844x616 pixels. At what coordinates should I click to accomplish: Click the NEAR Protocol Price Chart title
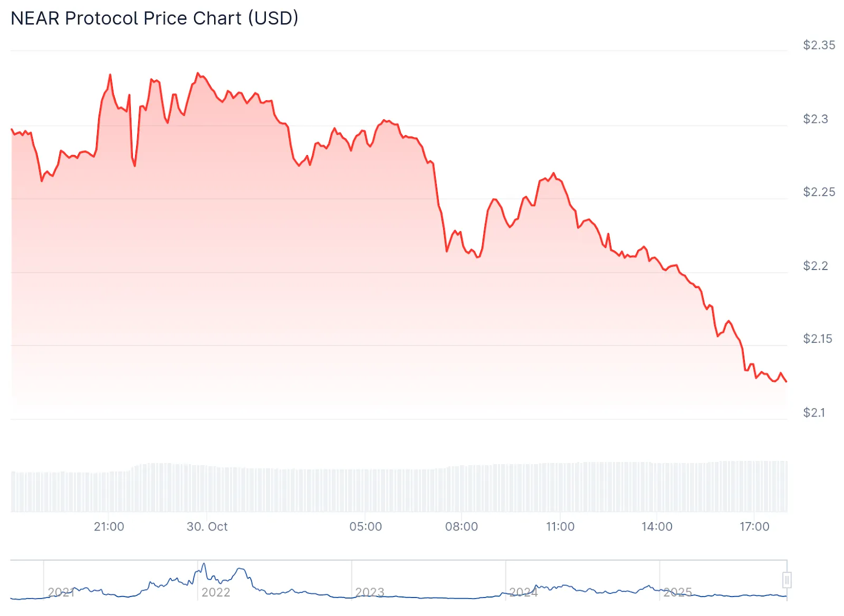click(x=155, y=18)
